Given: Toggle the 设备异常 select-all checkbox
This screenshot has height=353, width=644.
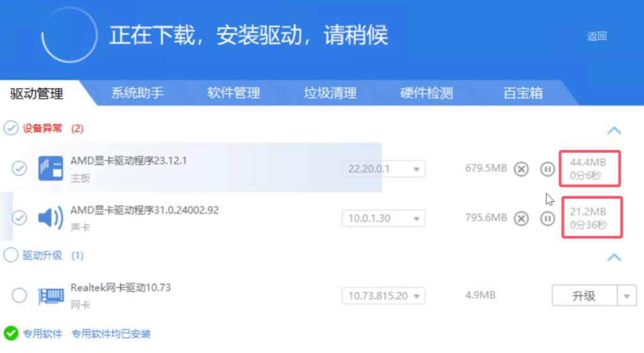Looking at the screenshot, I should pyautogui.click(x=11, y=128).
